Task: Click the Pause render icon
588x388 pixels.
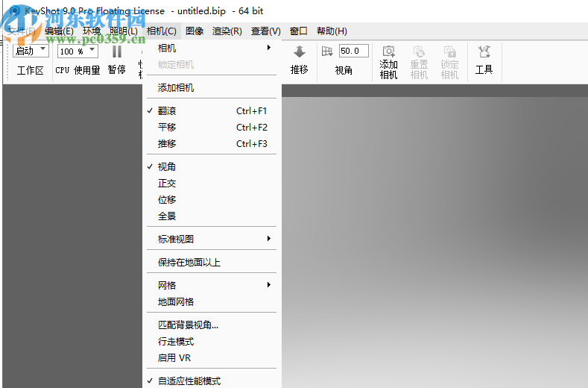Action: [x=116, y=51]
